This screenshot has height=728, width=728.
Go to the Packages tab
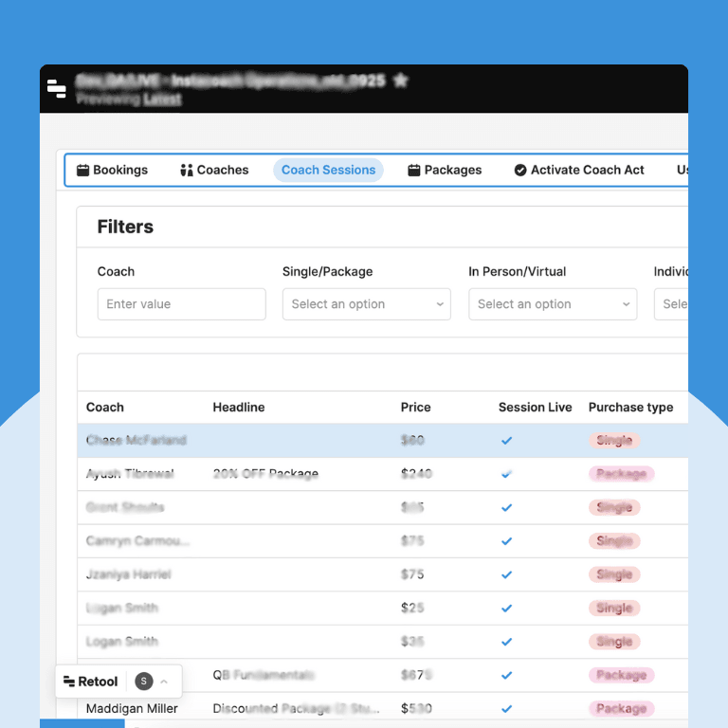pyautogui.click(x=445, y=170)
